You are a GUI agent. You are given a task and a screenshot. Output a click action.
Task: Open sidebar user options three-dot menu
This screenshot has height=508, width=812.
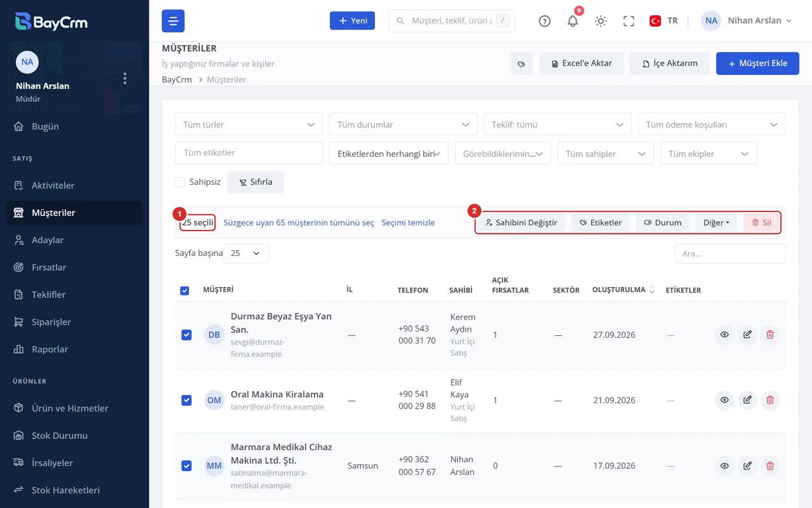click(x=125, y=78)
